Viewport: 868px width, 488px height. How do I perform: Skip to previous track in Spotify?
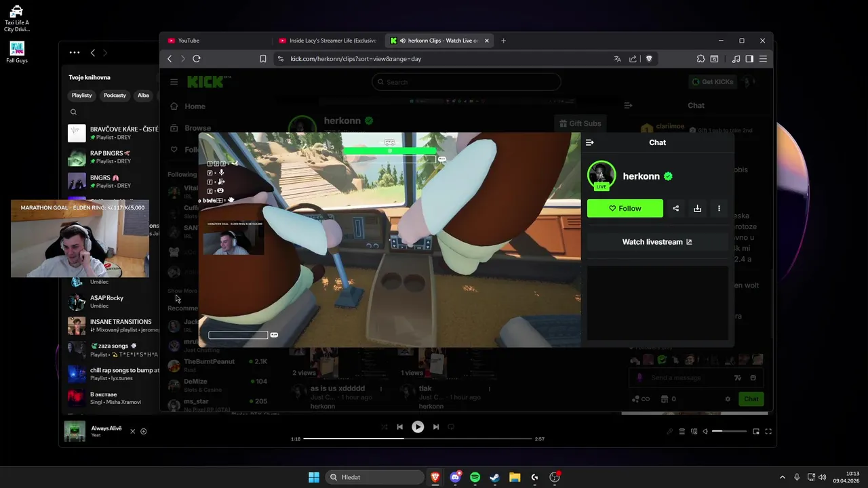point(400,427)
